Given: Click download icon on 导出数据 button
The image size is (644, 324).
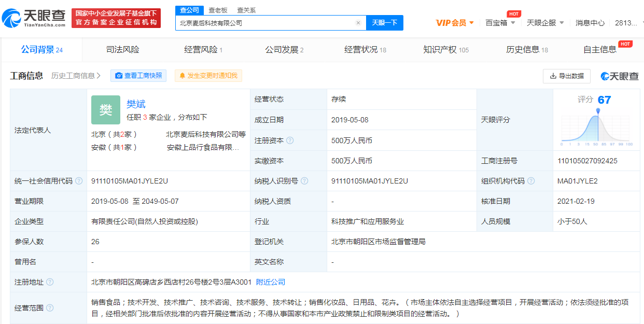Looking at the screenshot, I should pyautogui.click(x=553, y=76).
